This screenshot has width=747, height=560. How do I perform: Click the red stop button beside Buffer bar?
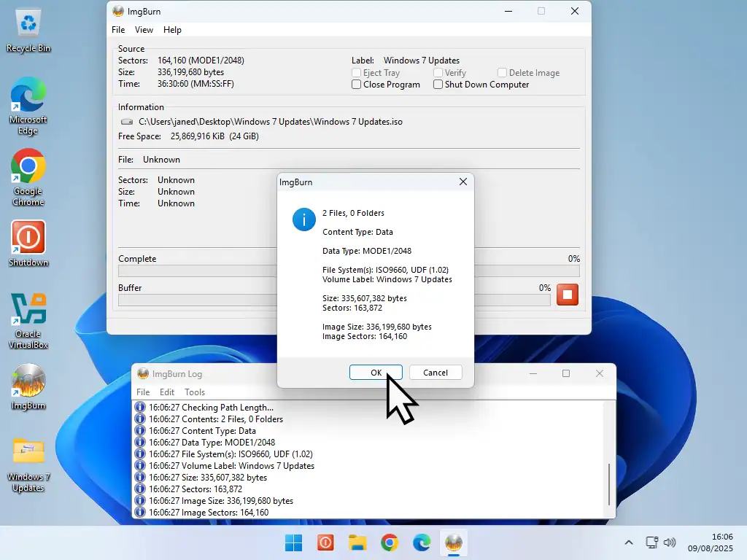tap(567, 295)
